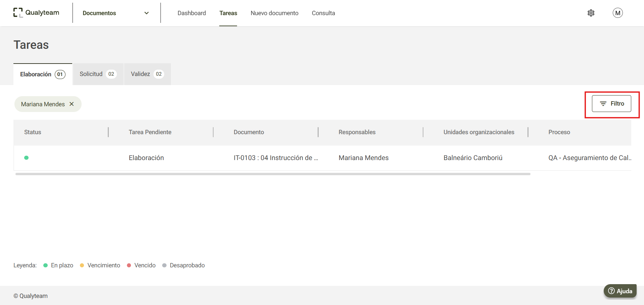Click the Proceso column header
Screen dimensions: 644x305
tap(559, 132)
